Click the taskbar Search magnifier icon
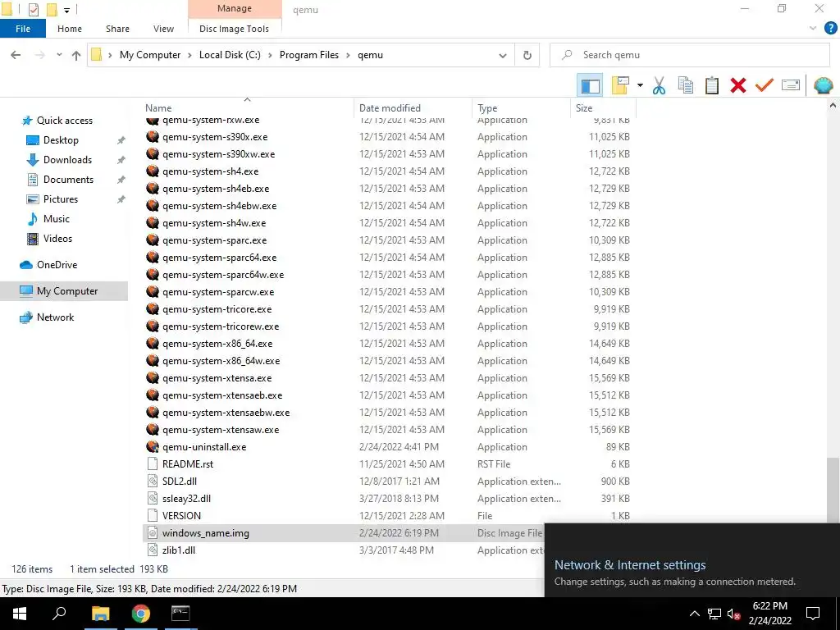Image resolution: width=840 pixels, height=630 pixels. click(59, 614)
